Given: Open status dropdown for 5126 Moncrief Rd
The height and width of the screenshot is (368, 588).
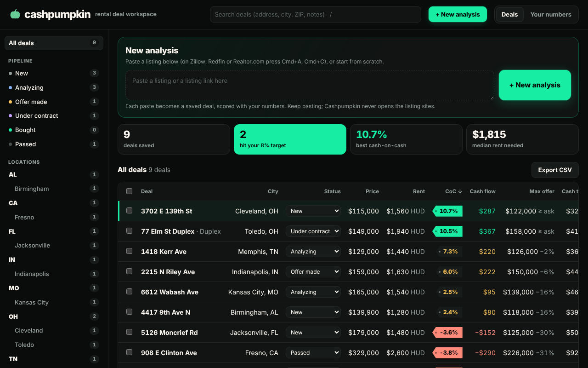Looking at the screenshot, I should [313, 333].
